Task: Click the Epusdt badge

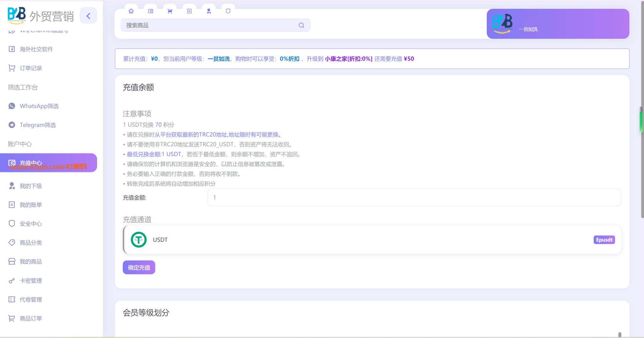Action: pyautogui.click(x=604, y=240)
